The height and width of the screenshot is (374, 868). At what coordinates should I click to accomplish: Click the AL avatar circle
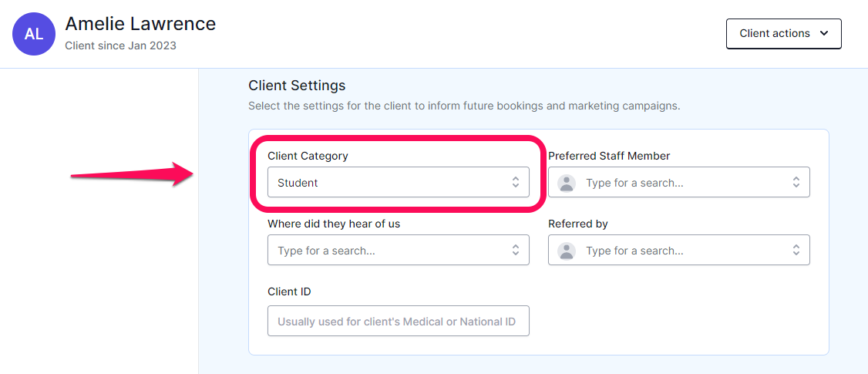pyautogui.click(x=34, y=34)
